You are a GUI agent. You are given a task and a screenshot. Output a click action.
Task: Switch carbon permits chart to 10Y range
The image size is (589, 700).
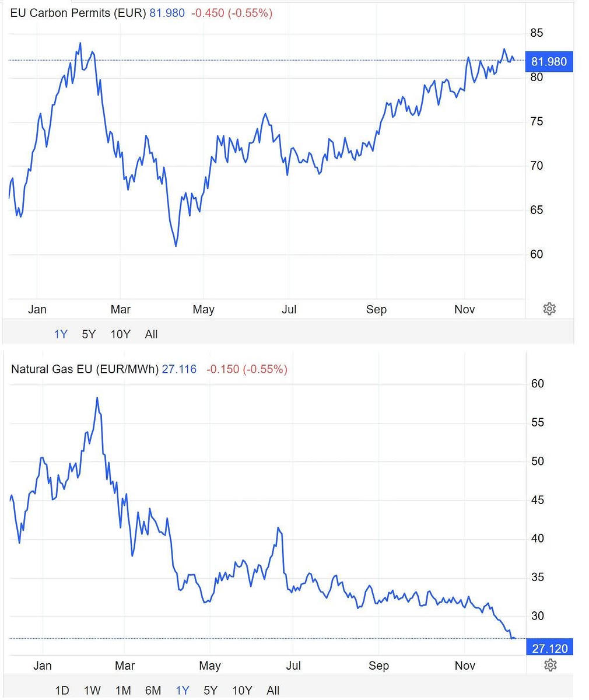[x=120, y=334]
